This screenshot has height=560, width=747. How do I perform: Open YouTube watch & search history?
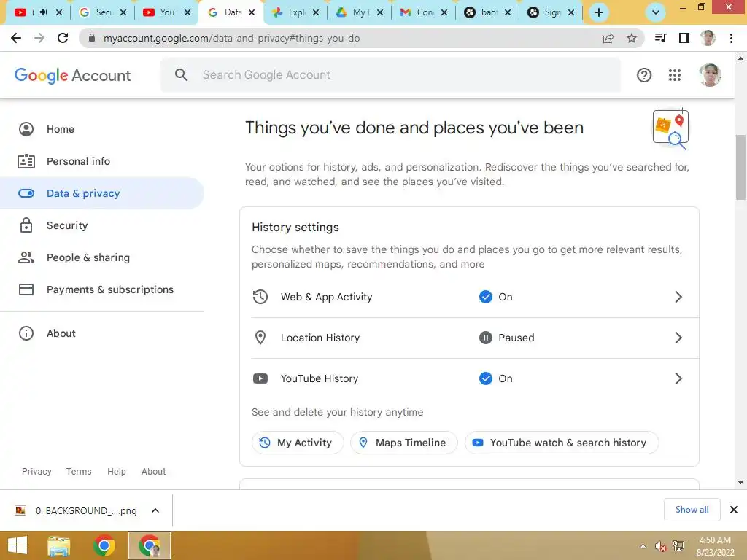562,443
